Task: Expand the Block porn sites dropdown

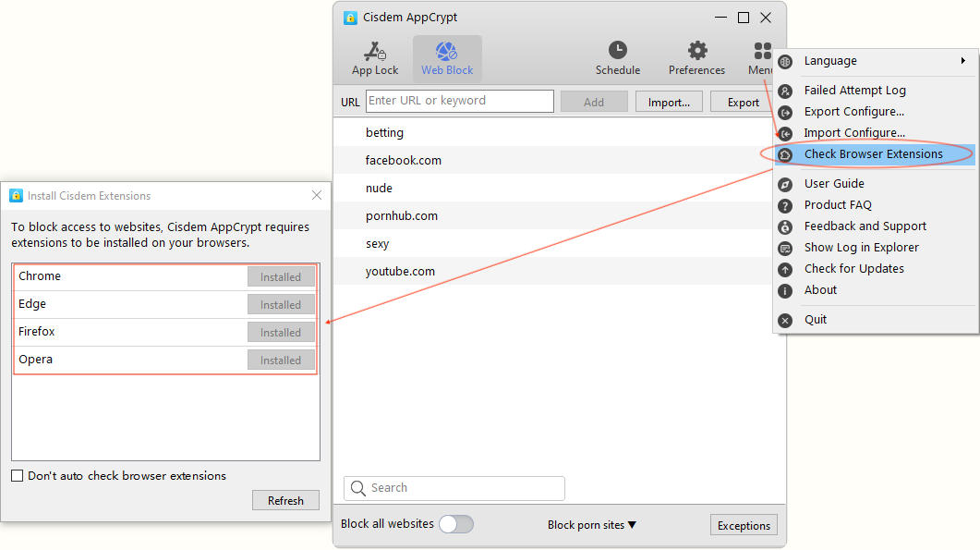Action: (592, 525)
